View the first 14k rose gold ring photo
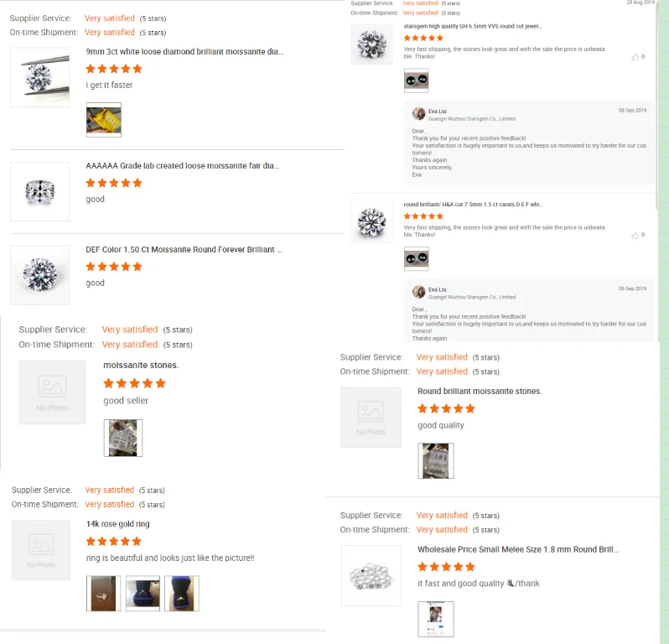The width and height of the screenshot is (669, 644). pyautogui.click(x=103, y=593)
